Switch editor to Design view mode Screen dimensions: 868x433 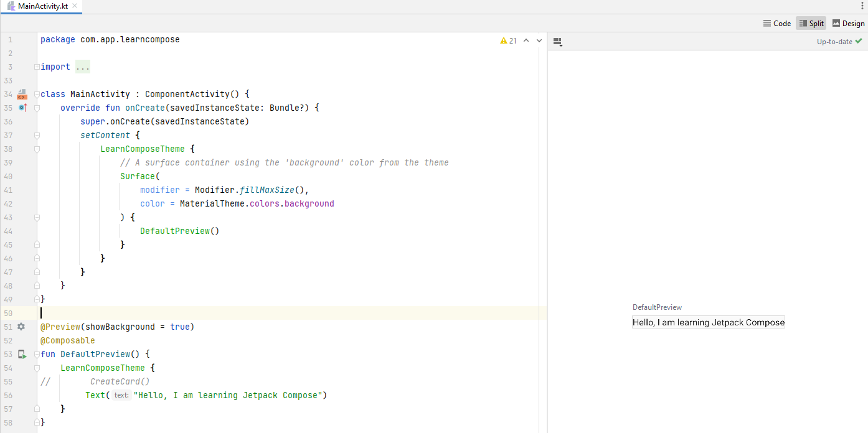coord(849,24)
